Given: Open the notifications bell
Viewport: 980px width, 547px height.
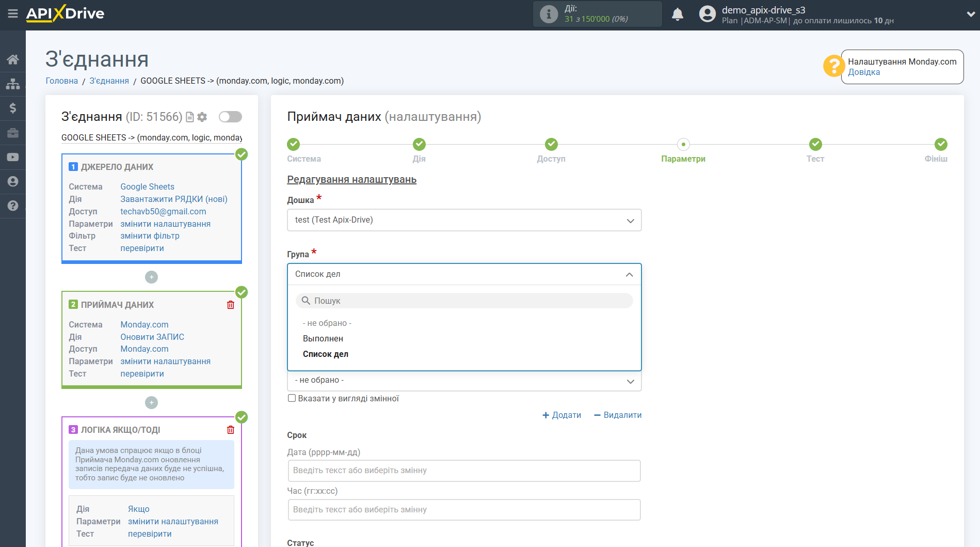Looking at the screenshot, I should coord(678,14).
